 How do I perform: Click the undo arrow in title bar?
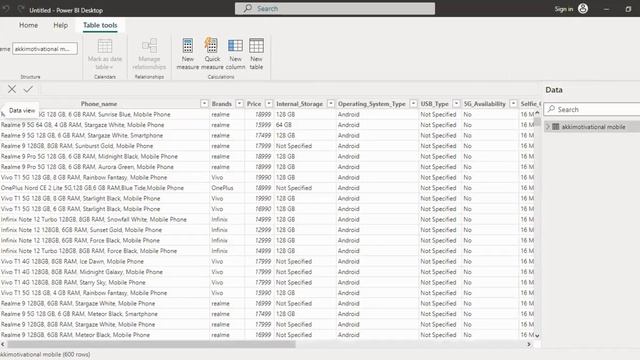tap(6, 9)
